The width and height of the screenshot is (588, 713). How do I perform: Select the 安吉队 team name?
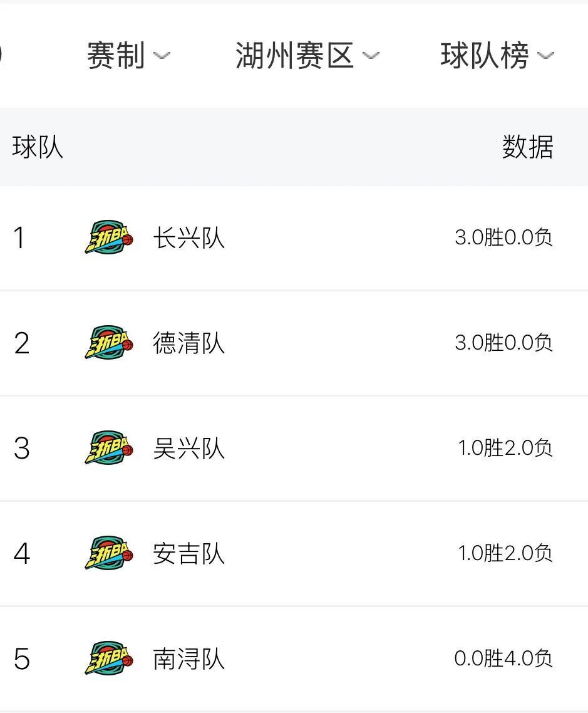189,553
